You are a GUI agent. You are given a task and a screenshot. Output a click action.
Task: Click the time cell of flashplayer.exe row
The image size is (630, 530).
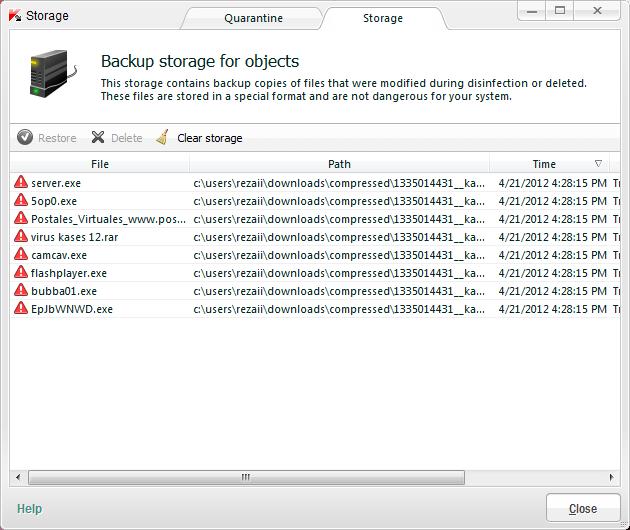coord(552,273)
